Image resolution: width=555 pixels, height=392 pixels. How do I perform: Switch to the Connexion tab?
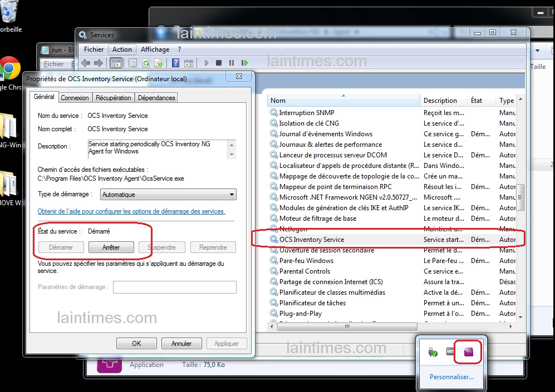(x=75, y=98)
